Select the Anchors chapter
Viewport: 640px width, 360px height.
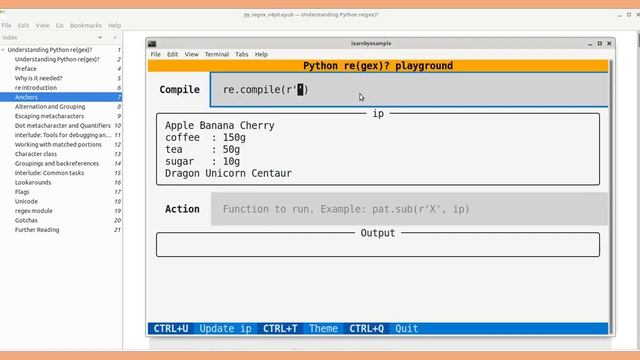61,97
